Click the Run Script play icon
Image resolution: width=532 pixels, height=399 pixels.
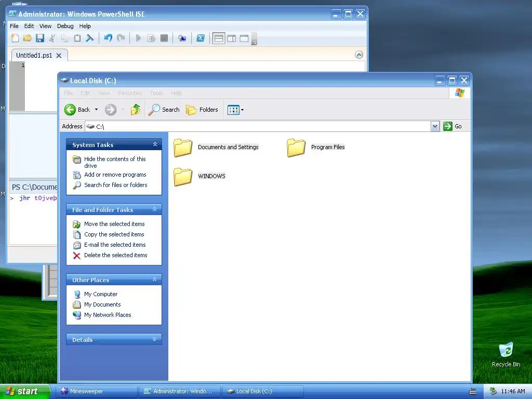[x=138, y=38]
